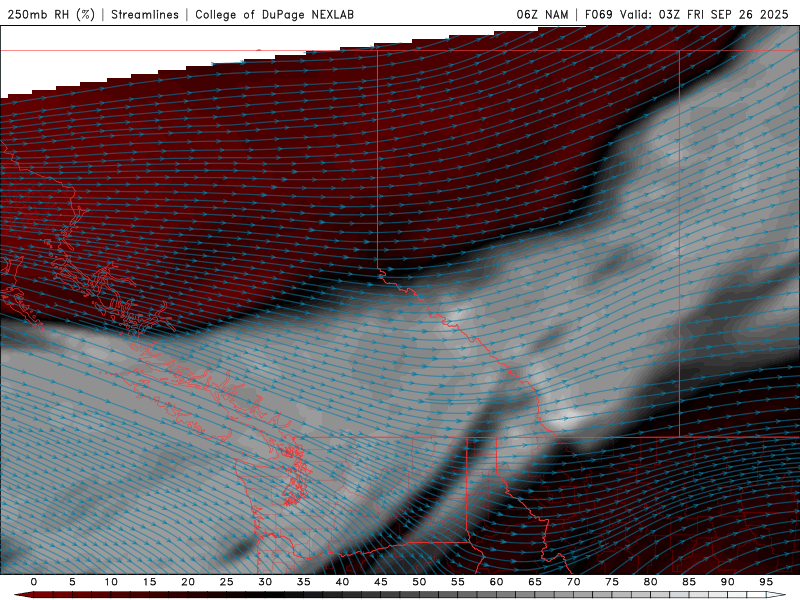This screenshot has width=800, height=600.
Task: Click the '250mb RH (%)' title text
Action: tap(51, 15)
